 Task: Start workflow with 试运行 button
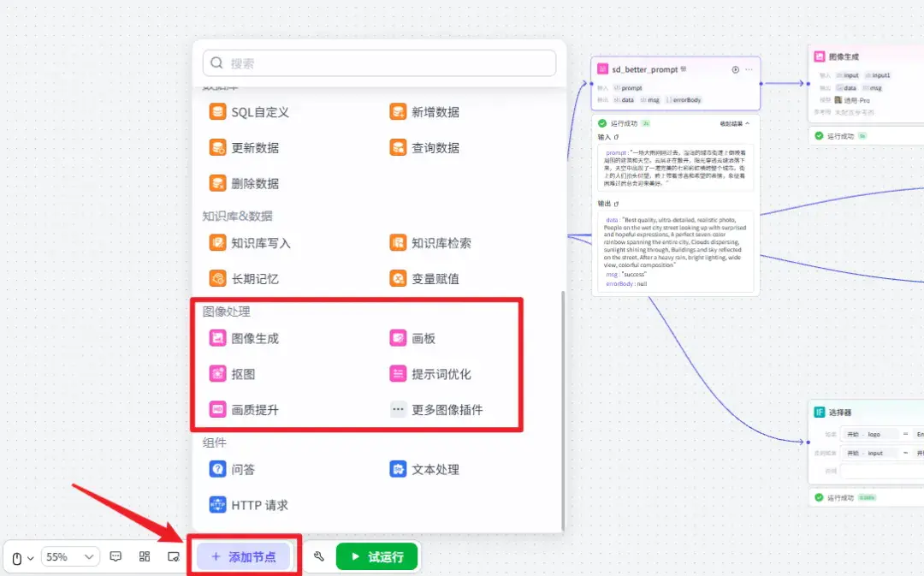377,556
